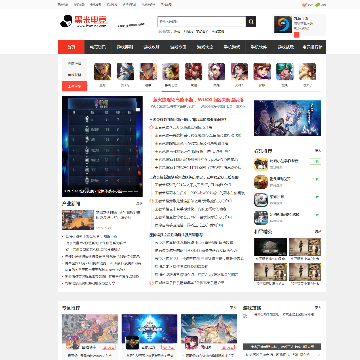Choose the white-haired hero avatar
The image size is (360, 360).
(x=125, y=72)
